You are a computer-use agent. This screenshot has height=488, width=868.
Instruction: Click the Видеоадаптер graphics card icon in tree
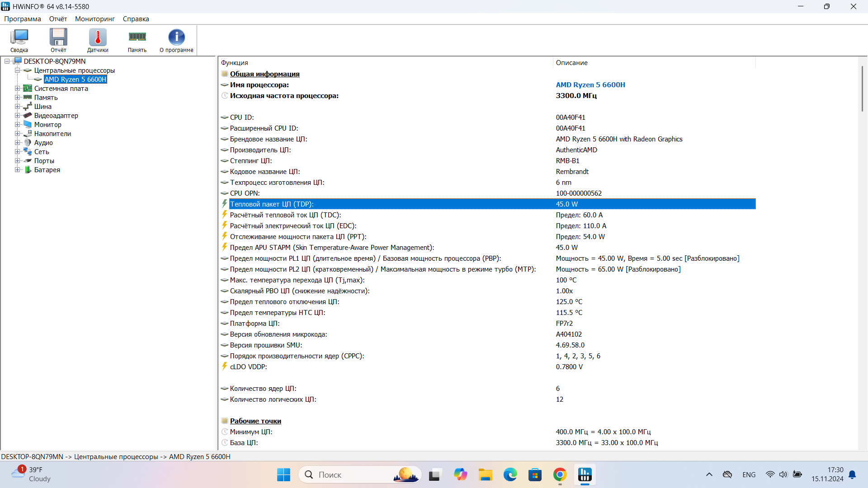[28, 116]
